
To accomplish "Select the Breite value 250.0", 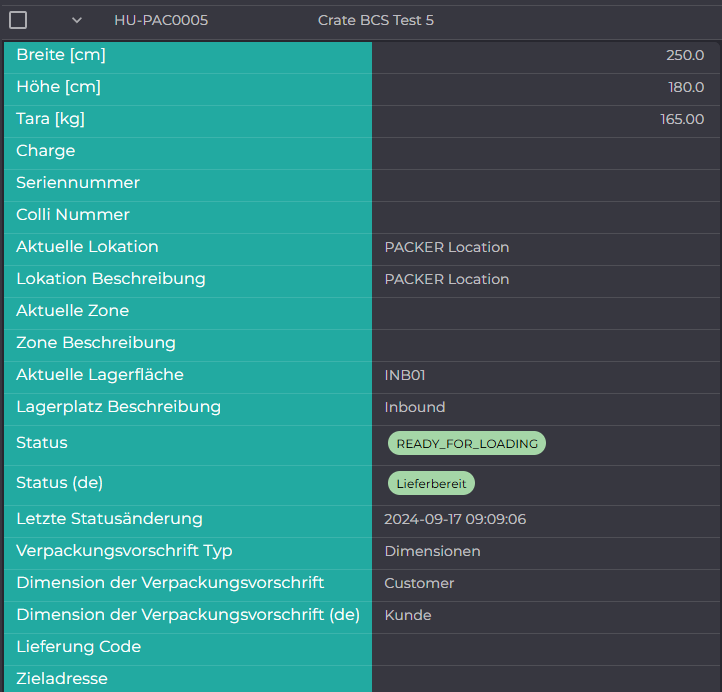I will pyautogui.click(x=685, y=55).
